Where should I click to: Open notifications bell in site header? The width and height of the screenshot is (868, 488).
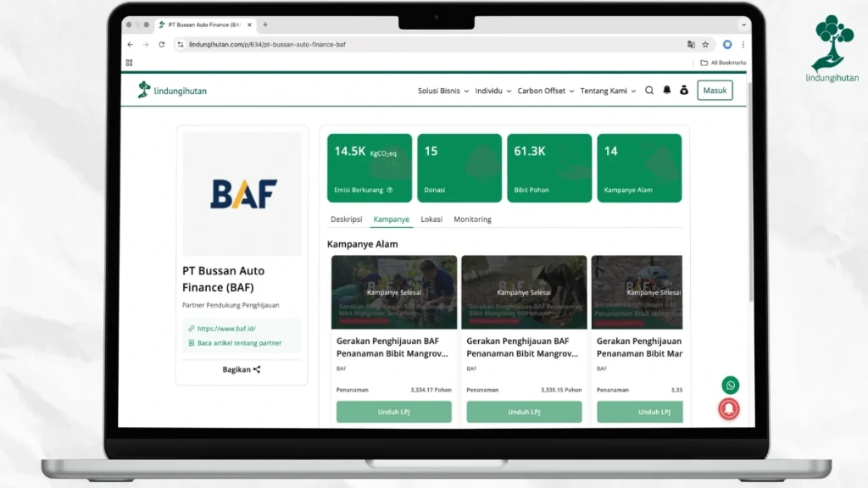666,90
